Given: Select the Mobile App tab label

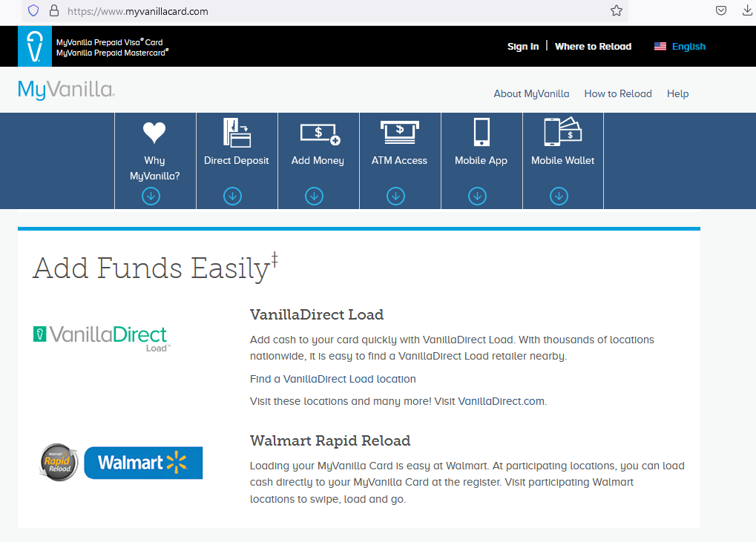Looking at the screenshot, I should click(481, 160).
